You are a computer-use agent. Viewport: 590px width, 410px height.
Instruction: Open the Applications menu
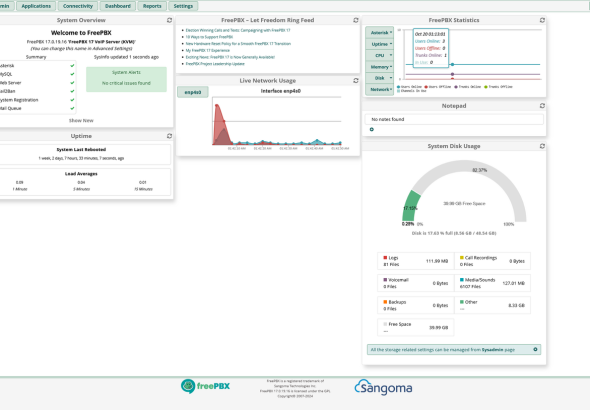(36, 6)
